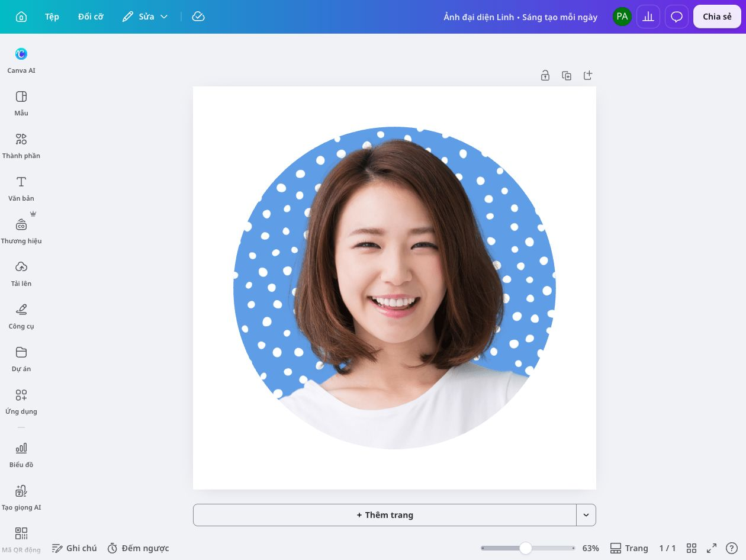Add a new page icon above canvas
The image size is (746, 560).
pyautogui.click(x=588, y=76)
